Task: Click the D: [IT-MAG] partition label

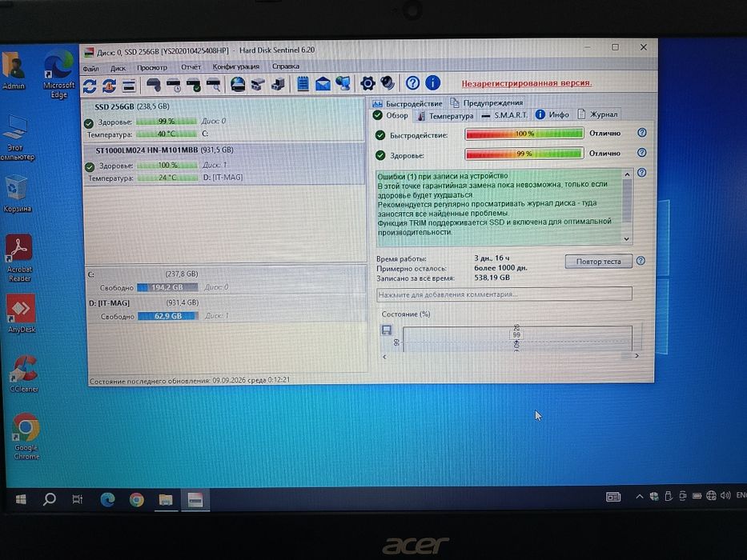Action: click(x=109, y=303)
